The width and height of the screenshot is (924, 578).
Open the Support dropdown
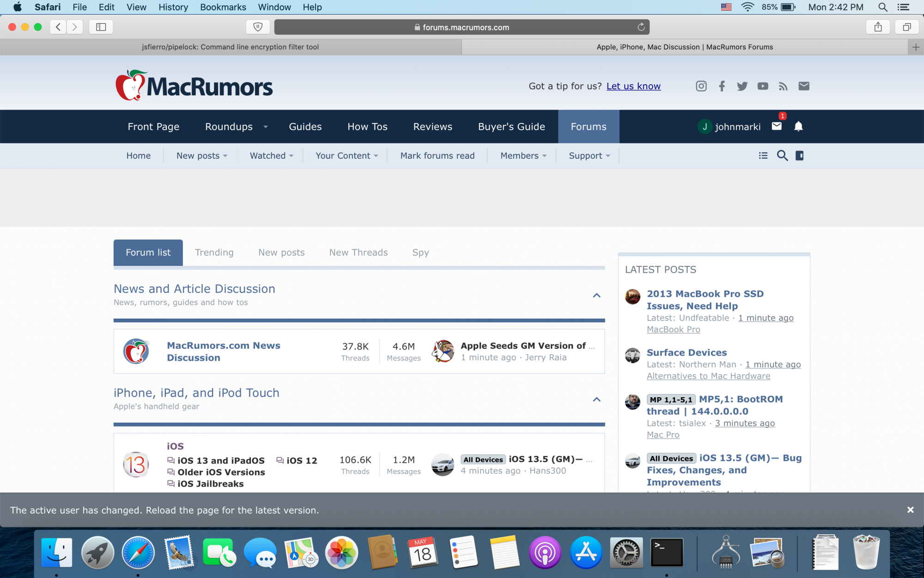pos(590,156)
